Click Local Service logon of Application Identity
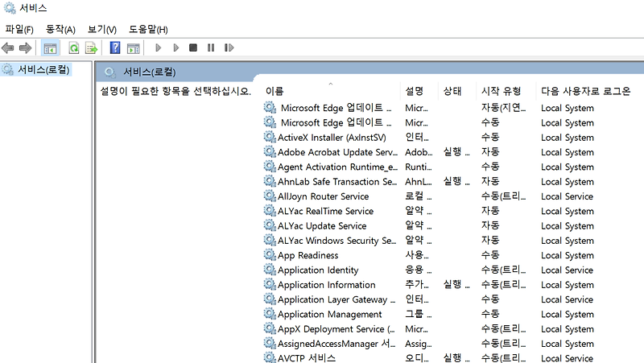This screenshot has height=363, width=644. (567, 270)
